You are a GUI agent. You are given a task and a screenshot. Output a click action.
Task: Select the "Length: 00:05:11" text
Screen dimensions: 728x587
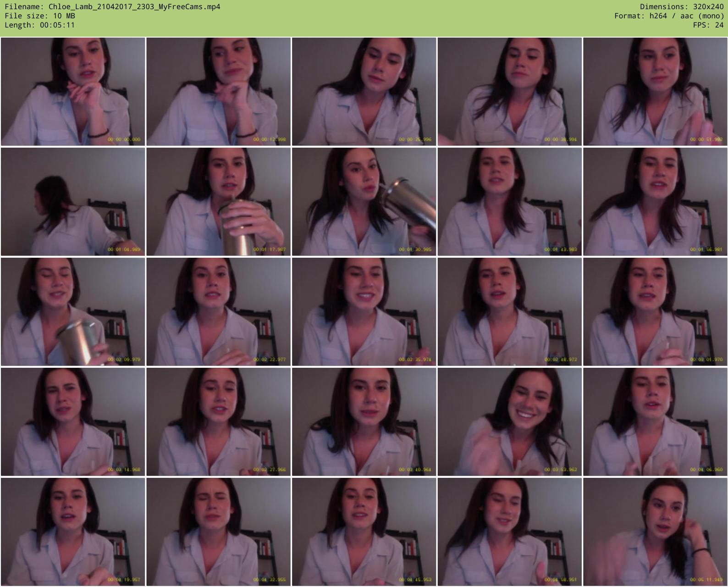40,25
